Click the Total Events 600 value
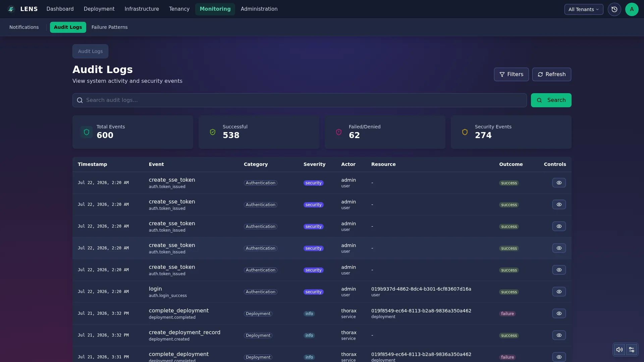This screenshot has height=362, width=644. point(105,135)
